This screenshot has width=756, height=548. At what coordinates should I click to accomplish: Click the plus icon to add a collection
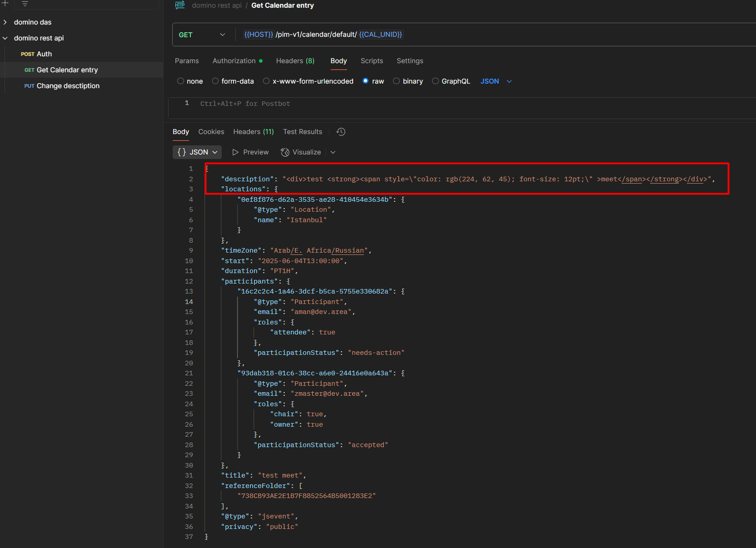(5, 3)
